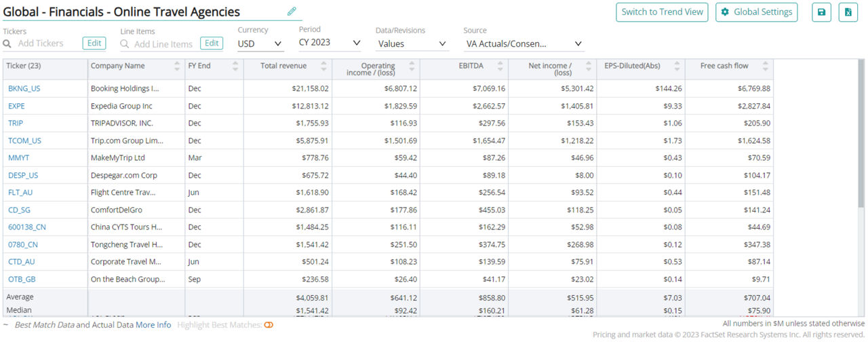Click On the Beach Group... cell
The height and width of the screenshot is (342, 868).
[x=136, y=279]
